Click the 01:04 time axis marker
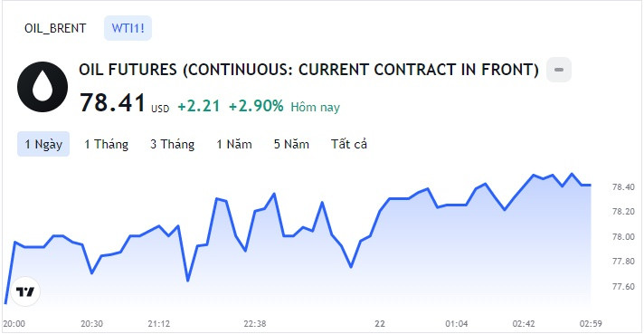 point(456,324)
